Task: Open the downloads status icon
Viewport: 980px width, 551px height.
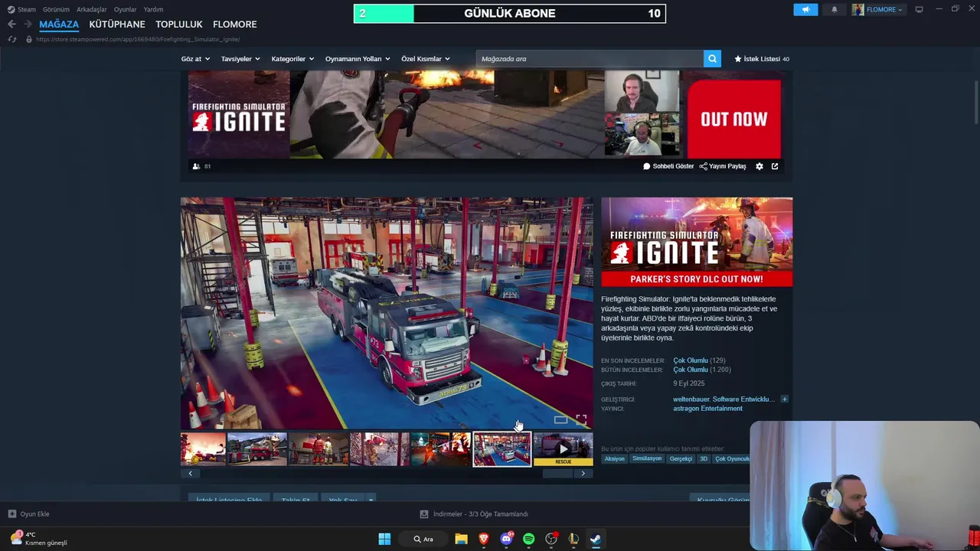Action: click(x=424, y=514)
